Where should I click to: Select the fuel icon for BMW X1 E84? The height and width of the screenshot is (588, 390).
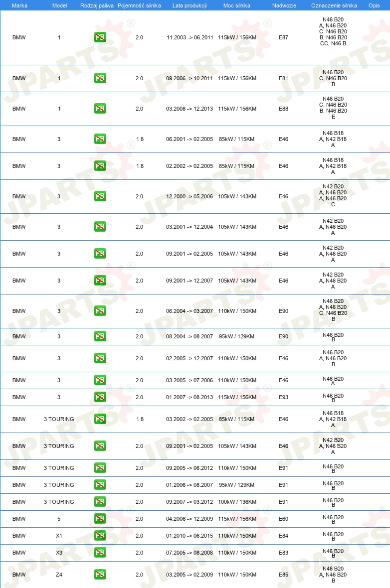[x=100, y=536]
